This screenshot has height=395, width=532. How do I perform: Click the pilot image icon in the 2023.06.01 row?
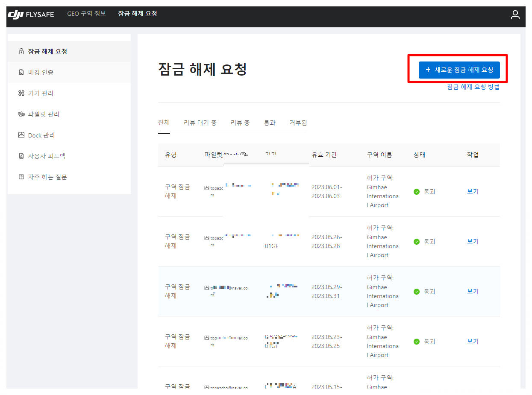207,188
